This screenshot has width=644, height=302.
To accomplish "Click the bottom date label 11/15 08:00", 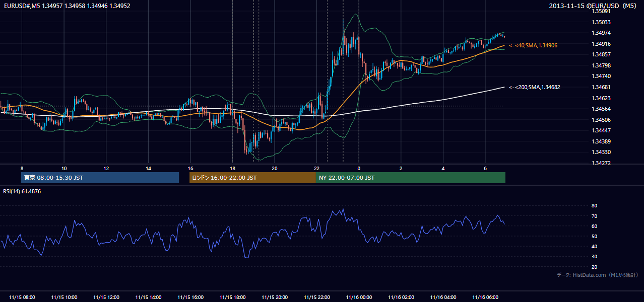I will click(22, 297).
